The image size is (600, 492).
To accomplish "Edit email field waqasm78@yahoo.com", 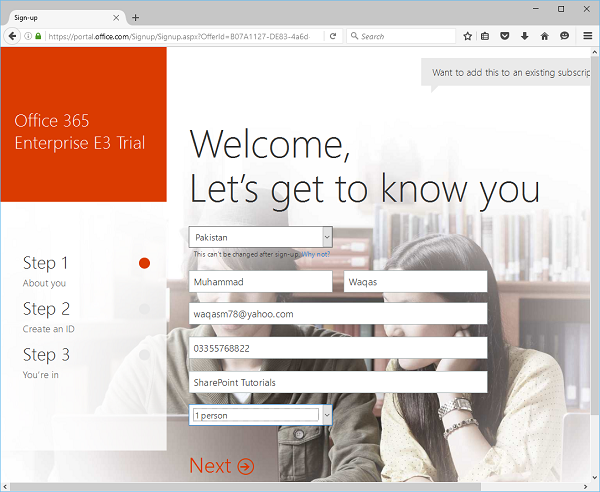I will coord(338,314).
